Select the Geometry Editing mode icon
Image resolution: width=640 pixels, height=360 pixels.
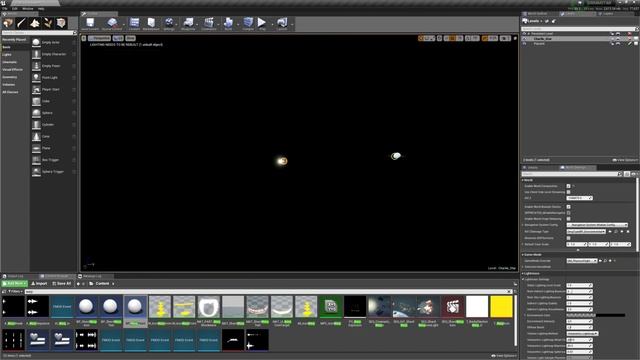coord(61,23)
